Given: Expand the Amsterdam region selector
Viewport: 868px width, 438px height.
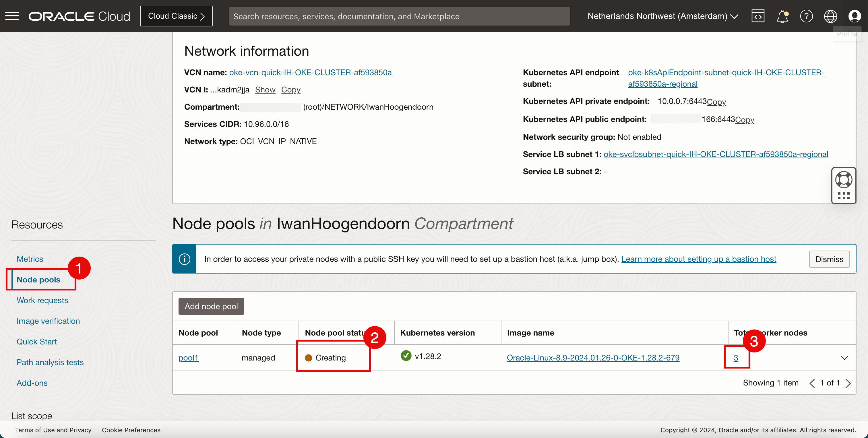Looking at the screenshot, I should [663, 16].
